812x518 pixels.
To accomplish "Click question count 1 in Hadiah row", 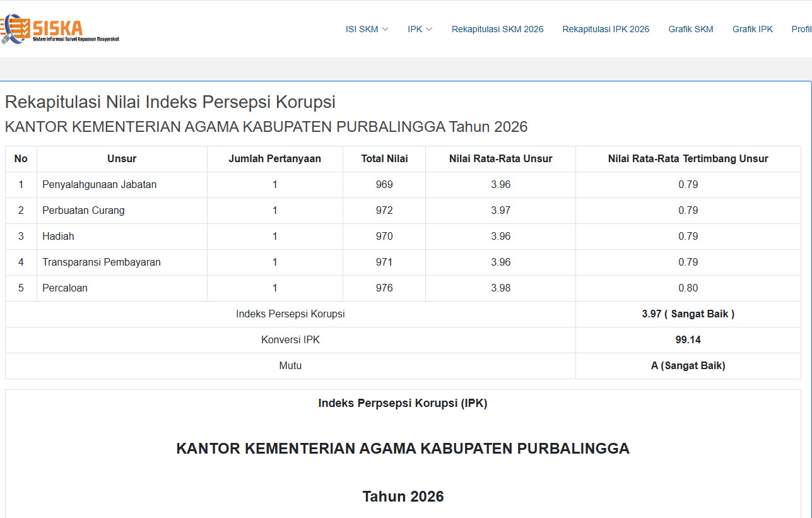I will [x=275, y=237].
